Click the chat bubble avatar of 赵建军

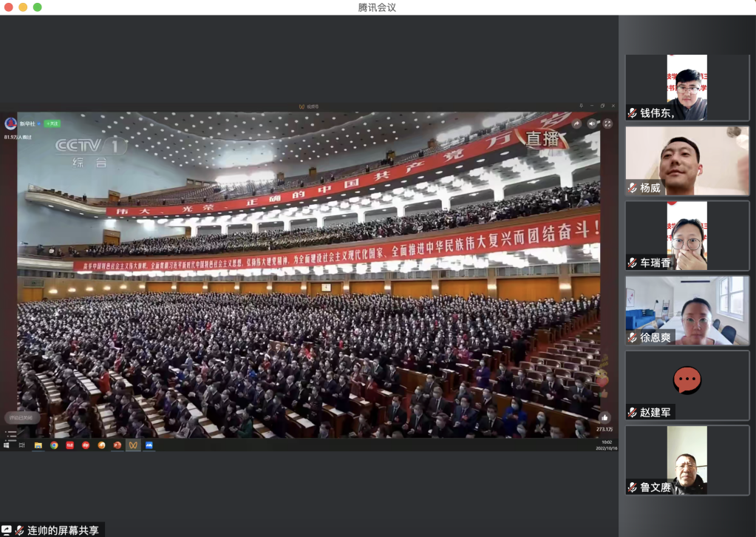(x=687, y=380)
